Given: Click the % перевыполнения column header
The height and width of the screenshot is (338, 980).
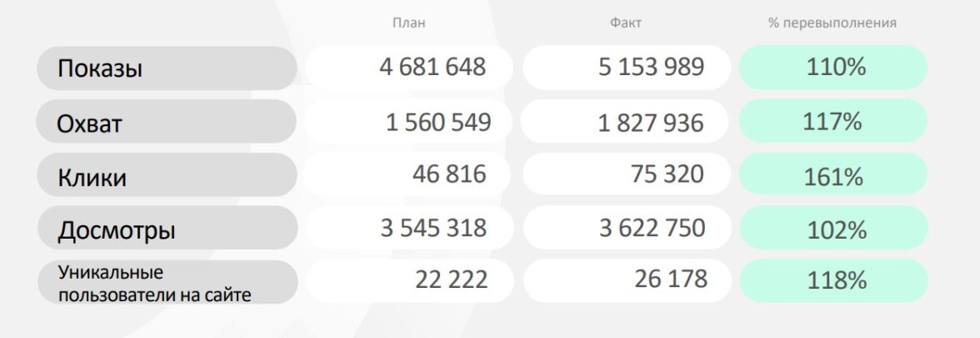Looking at the screenshot, I should click(x=832, y=23).
